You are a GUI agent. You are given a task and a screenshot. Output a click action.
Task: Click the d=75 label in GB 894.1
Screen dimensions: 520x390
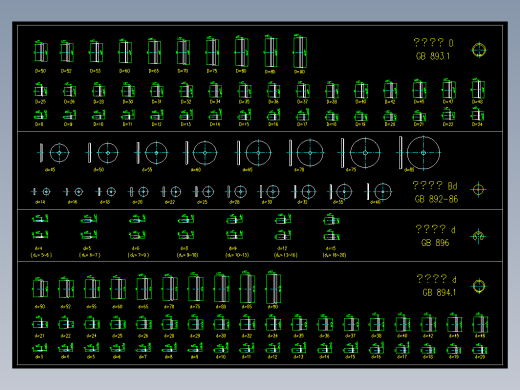point(195,307)
